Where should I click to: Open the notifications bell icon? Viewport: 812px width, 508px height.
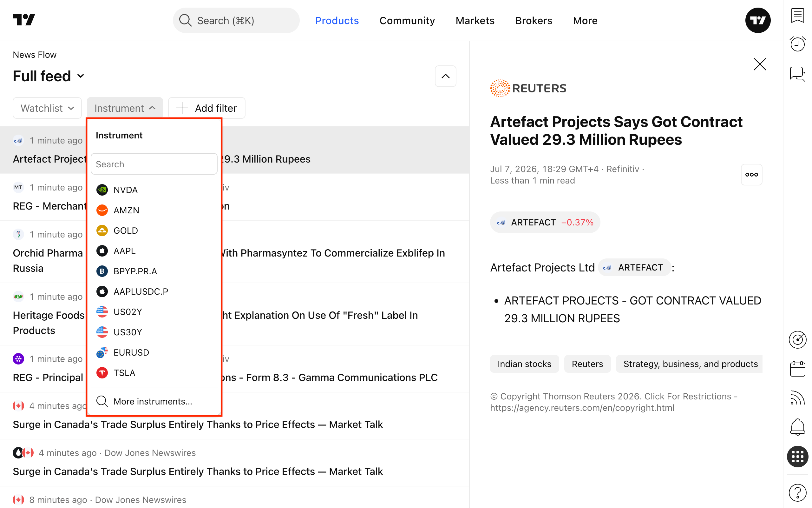[797, 427]
